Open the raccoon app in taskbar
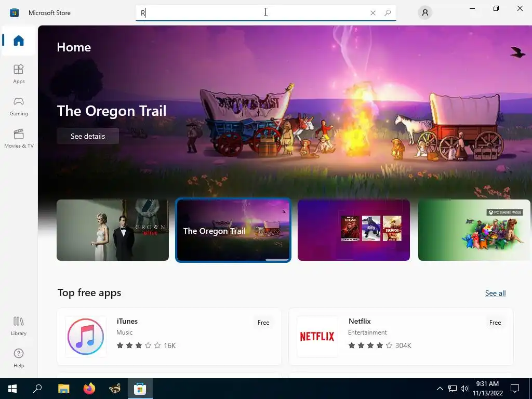This screenshot has width=532, height=399. (115, 389)
